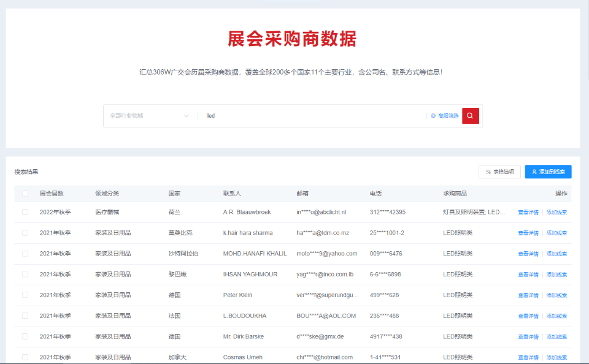This screenshot has width=589, height=364.
Task: Check the row for L.BOUDOUKHA
Action: [x=25, y=316]
